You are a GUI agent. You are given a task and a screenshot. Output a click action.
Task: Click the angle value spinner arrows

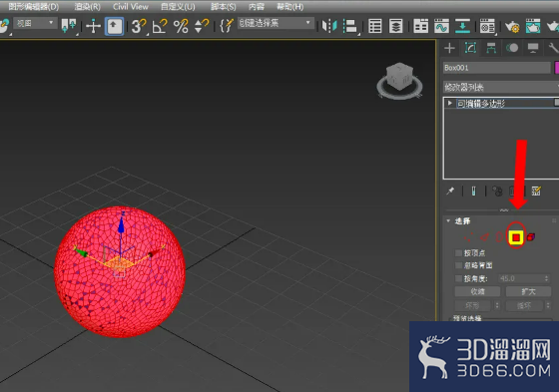(x=546, y=278)
